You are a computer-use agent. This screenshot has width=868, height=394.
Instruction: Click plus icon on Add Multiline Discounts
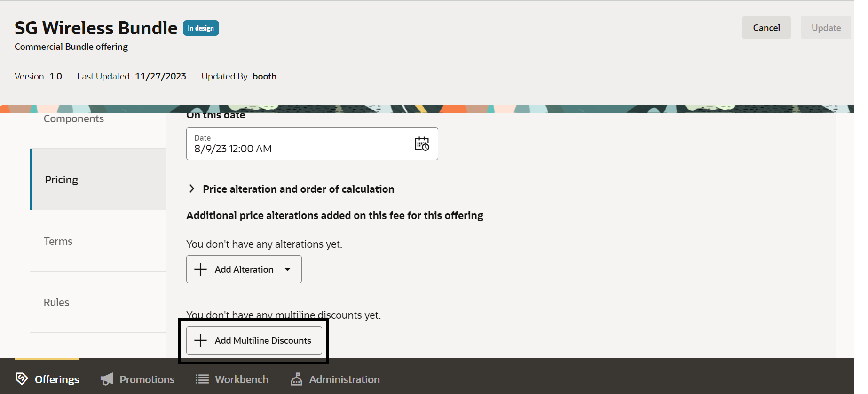click(201, 340)
